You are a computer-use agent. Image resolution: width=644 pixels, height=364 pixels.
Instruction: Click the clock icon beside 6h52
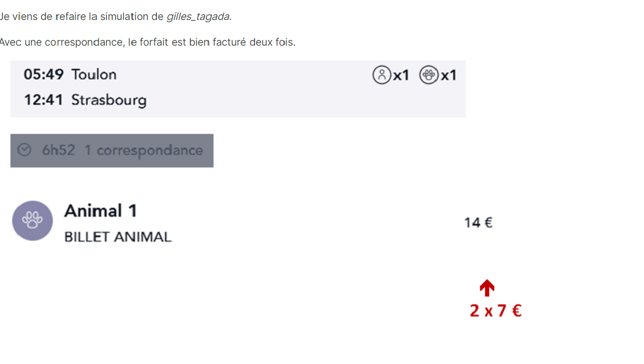[24, 150]
